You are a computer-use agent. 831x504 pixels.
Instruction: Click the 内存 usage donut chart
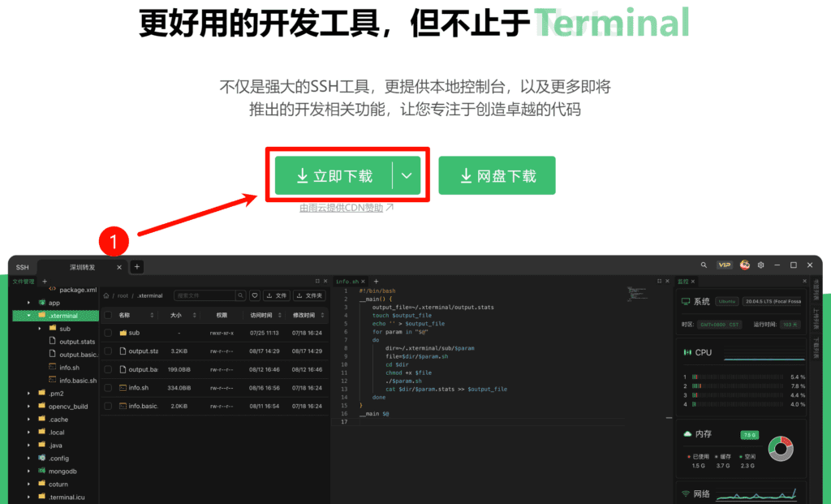[x=780, y=447]
